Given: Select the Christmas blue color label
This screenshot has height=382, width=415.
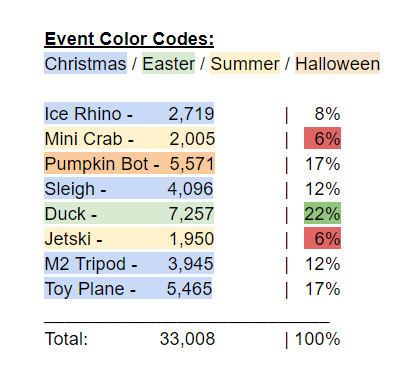Looking at the screenshot, I should click(x=85, y=63).
